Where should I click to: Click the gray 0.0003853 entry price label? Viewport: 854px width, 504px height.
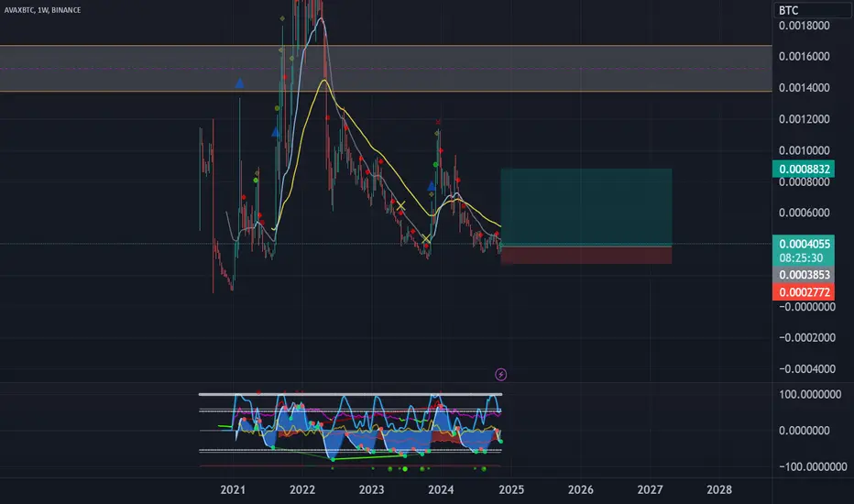tap(804, 275)
